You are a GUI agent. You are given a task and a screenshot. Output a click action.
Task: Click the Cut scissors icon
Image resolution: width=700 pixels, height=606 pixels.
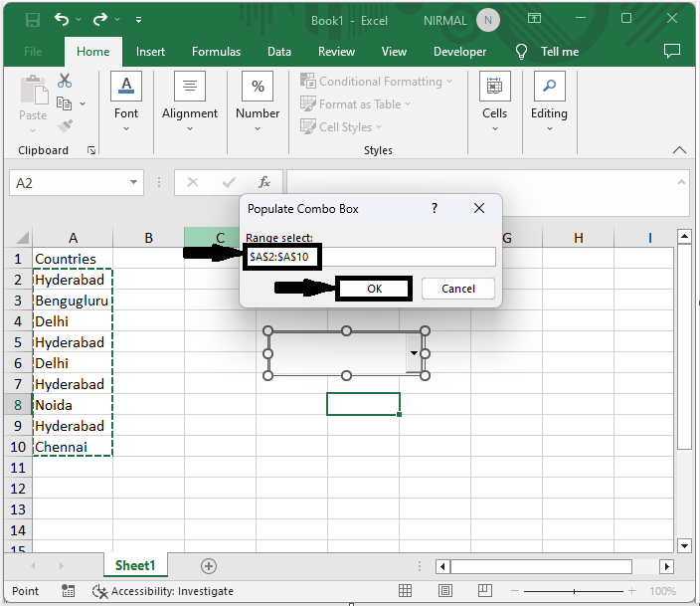[x=65, y=81]
